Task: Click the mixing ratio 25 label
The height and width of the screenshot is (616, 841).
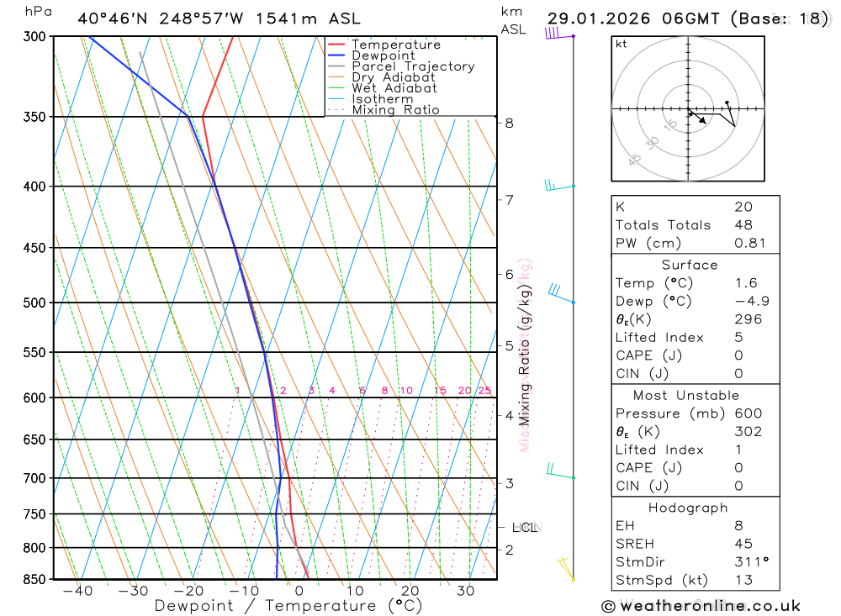Action: point(485,390)
